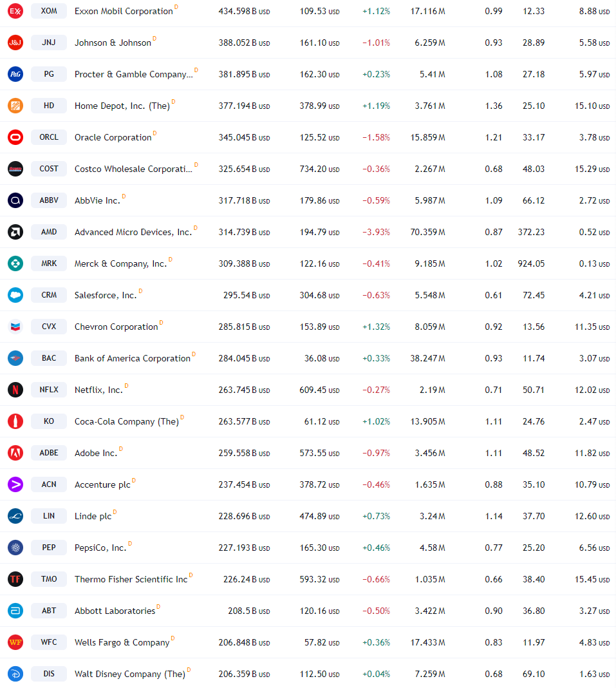Click Costco's price 734.20 USD
This screenshot has width=616, height=688.
click(x=320, y=169)
